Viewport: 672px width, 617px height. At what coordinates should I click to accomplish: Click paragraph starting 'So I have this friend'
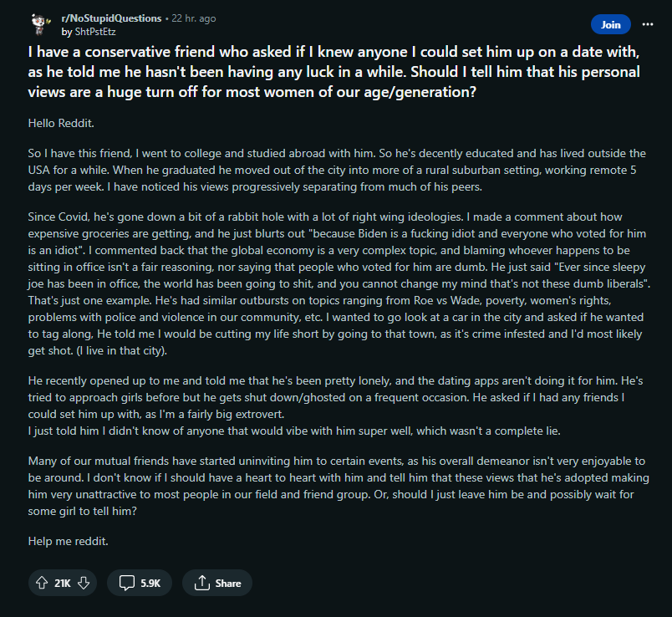pyautogui.click(x=337, y=170)
